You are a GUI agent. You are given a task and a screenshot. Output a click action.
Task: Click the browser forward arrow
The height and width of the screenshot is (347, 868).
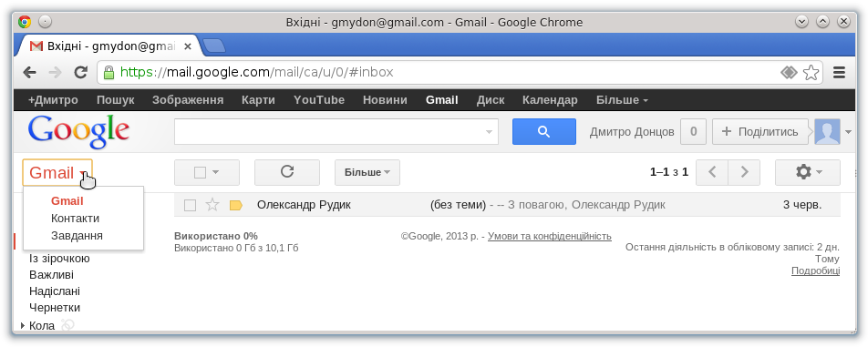[x=55, y=72]
